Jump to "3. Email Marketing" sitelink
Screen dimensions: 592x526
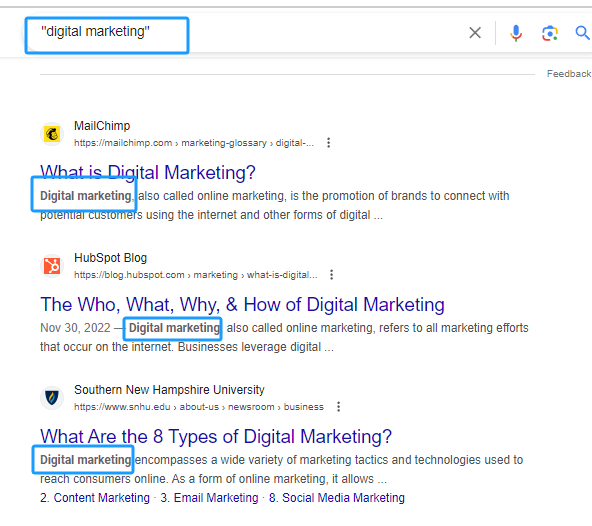210,498
